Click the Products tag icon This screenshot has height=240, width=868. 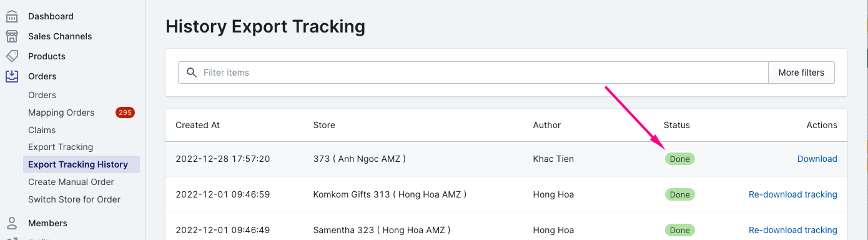tap(12, 56)
